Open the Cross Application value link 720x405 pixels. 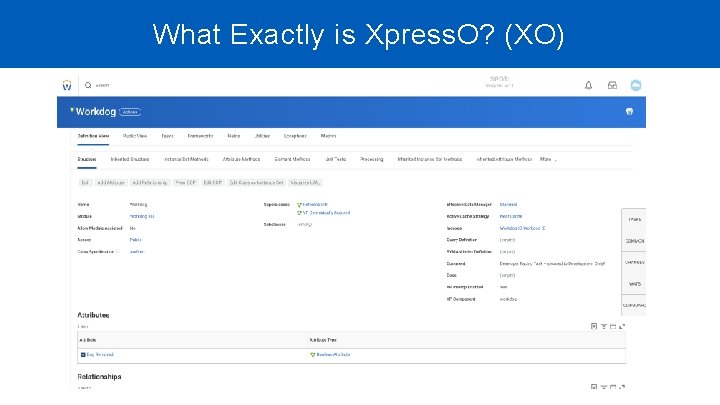pyautogui.click(x=137, y=252)
